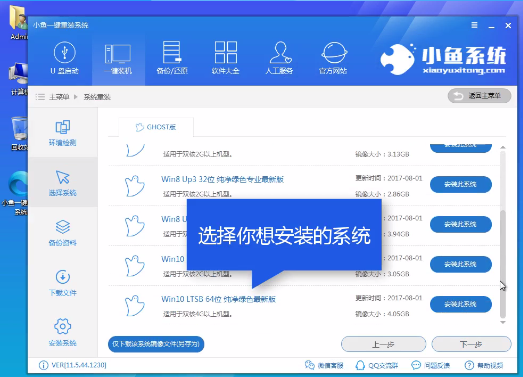Screen dimensions: 523x377
Task: Select the 一键装机 one-click install icon
Action: coord(118,57)
